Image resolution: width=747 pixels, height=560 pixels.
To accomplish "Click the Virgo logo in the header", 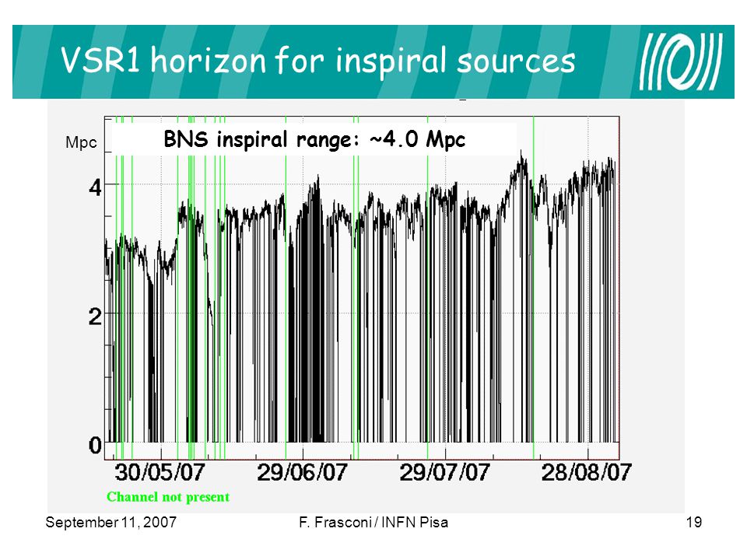I will (681, 61).
